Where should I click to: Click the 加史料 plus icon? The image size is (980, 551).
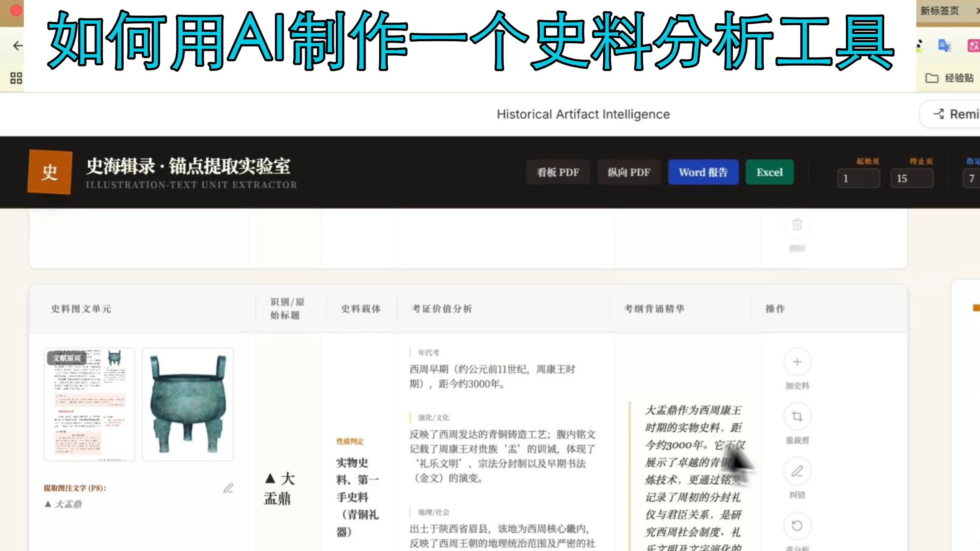pyautogui.click(x=797, y=362)
